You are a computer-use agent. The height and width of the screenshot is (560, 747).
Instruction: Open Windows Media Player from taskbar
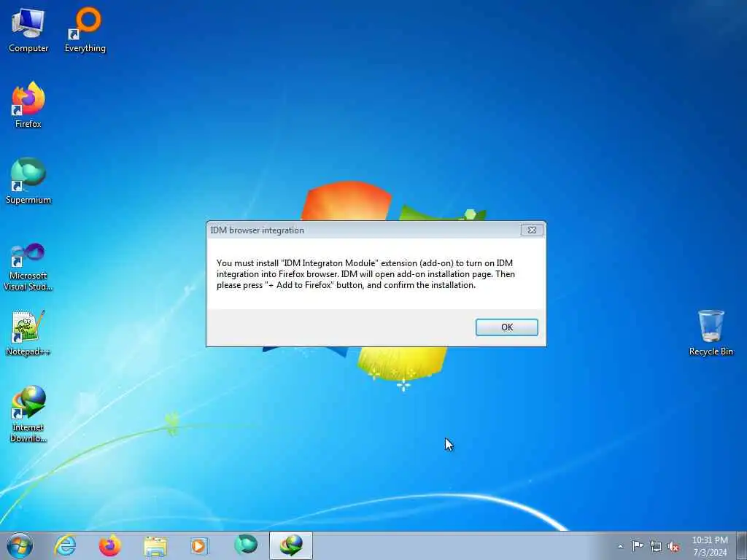point(200,545)
